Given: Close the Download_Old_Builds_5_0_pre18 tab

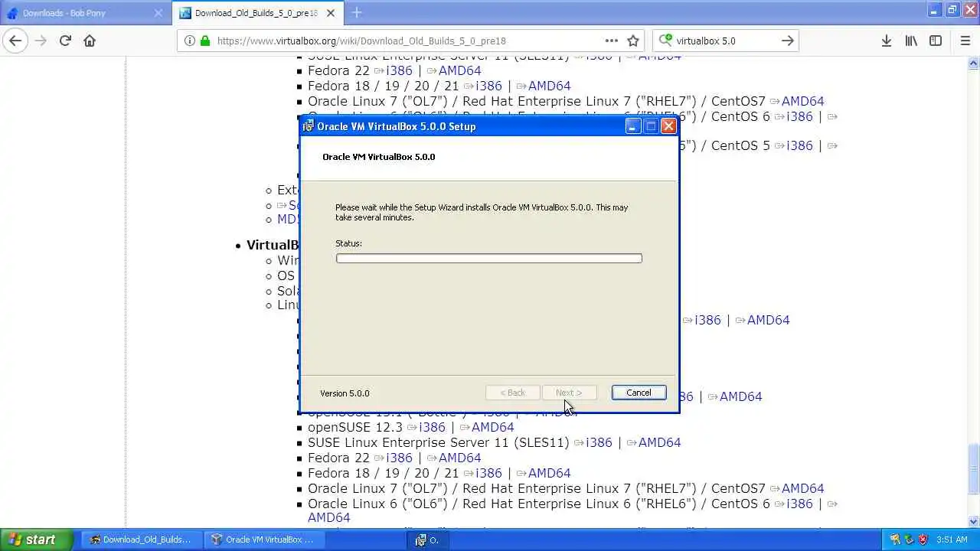Looking at the screenshot, I should point(331,13).
